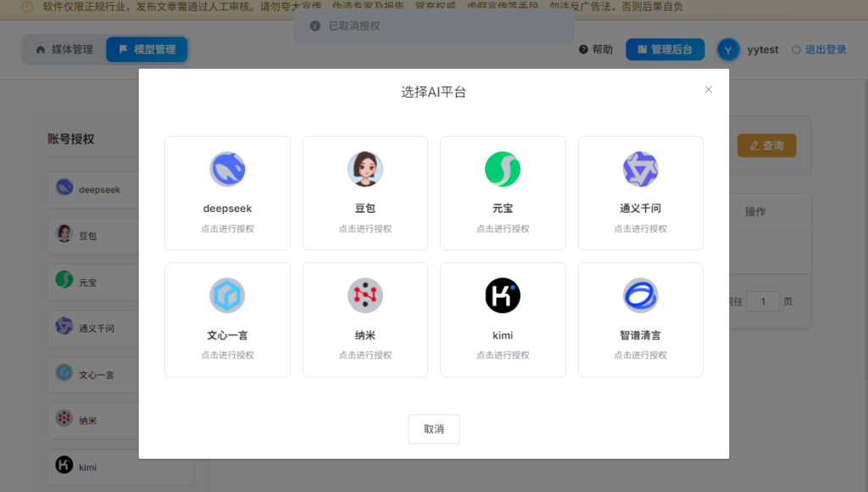Click the 智谱清言 card name label

tap(641, 335)
